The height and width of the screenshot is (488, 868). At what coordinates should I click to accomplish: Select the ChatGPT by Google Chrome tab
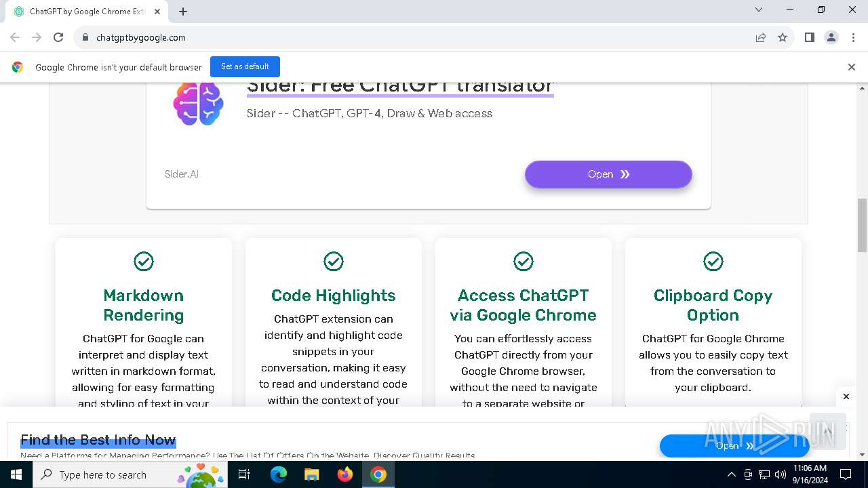[87, 12]
